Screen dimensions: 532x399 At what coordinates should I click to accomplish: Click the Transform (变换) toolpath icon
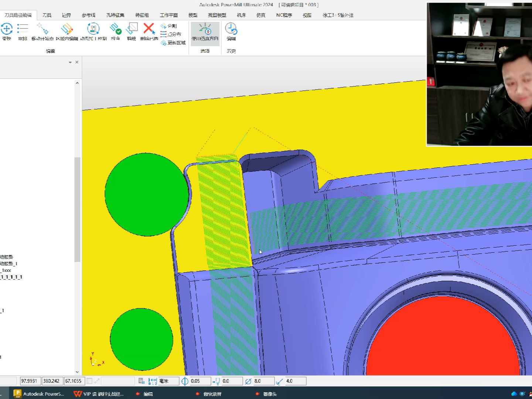pos(7,29)
